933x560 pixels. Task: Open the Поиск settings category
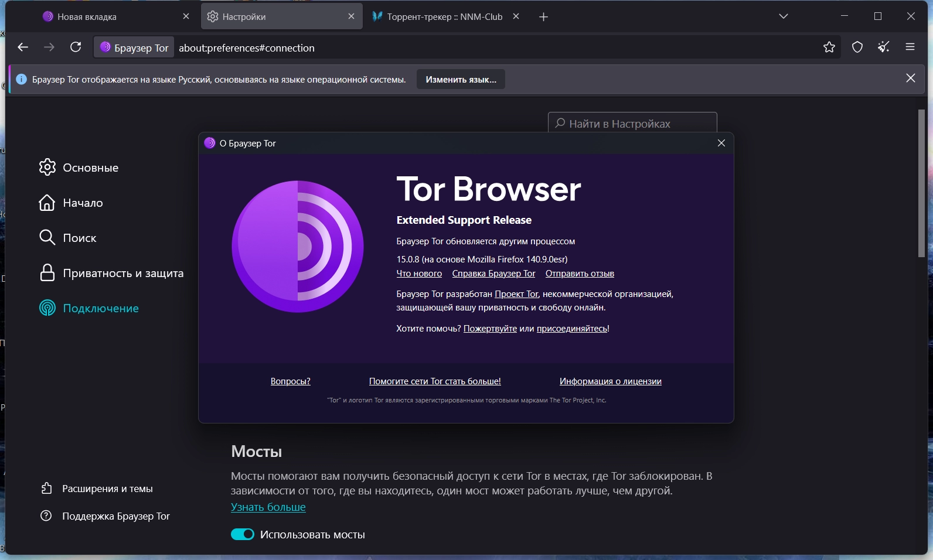[67, 238]
